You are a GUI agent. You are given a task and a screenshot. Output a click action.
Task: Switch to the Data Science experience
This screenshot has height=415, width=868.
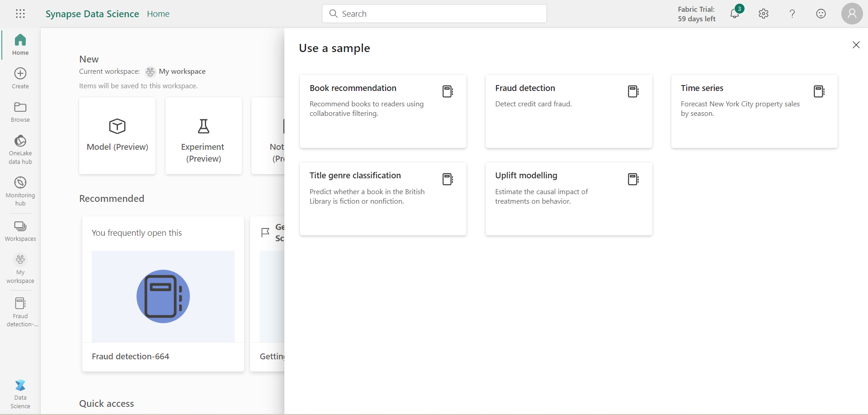[x=20, y=393]
